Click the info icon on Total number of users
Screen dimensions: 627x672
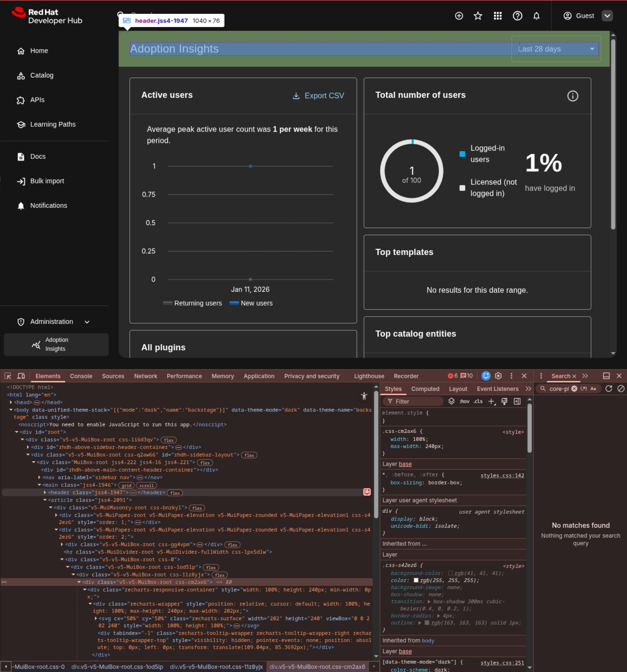click(572, 96)
